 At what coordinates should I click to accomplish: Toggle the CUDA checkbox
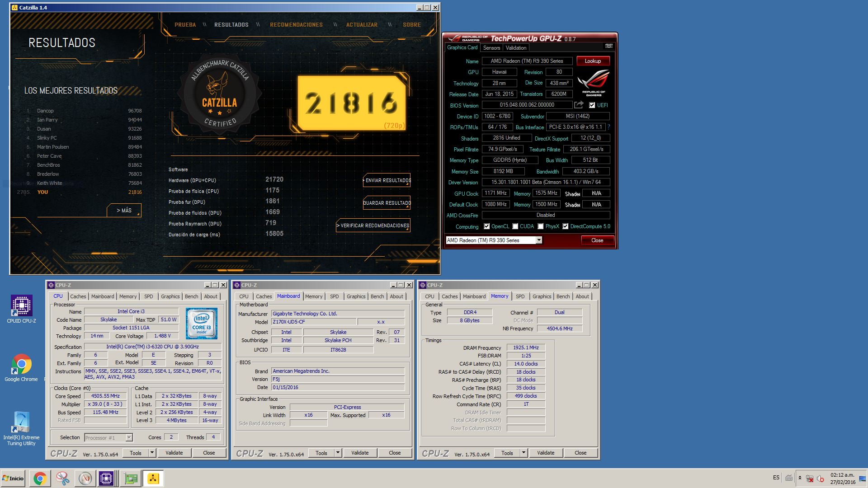[515, 226]
